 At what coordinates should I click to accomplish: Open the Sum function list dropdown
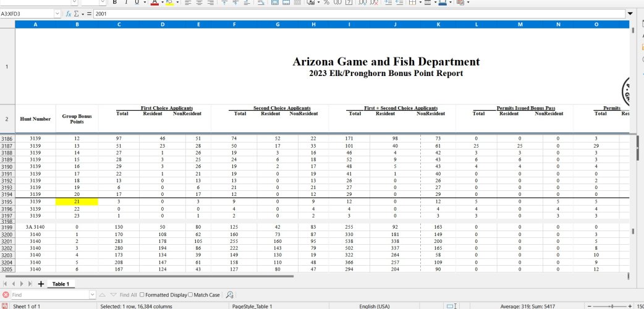83,14
